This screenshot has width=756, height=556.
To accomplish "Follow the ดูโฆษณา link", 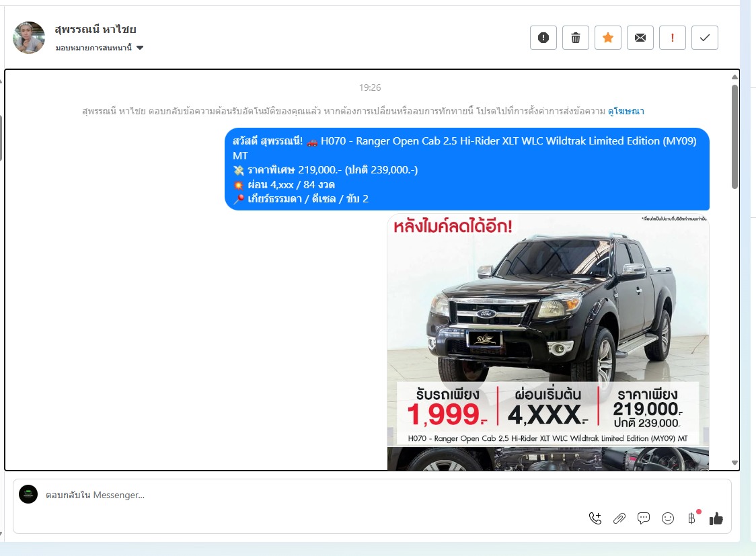I will coord(626,112).
